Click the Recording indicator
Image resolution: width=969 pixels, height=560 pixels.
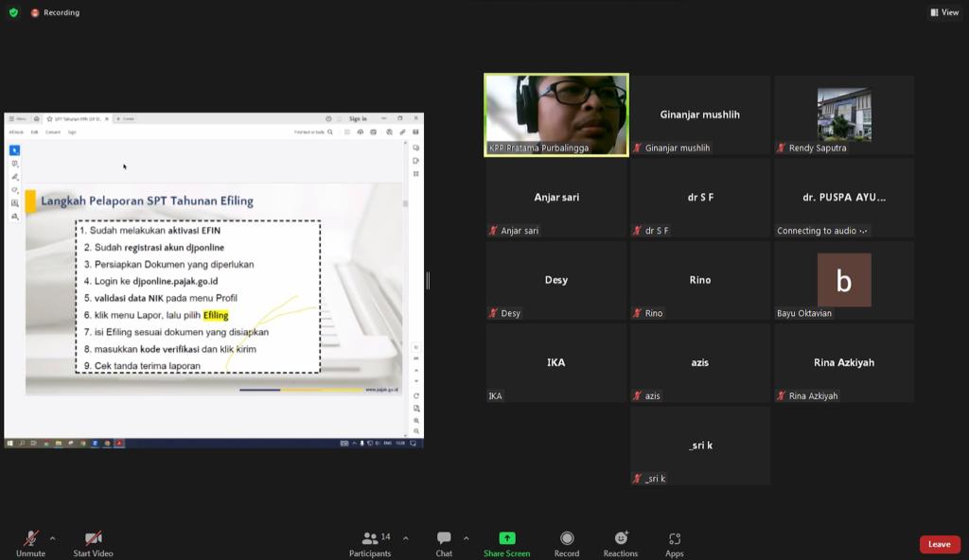[55, 12]
